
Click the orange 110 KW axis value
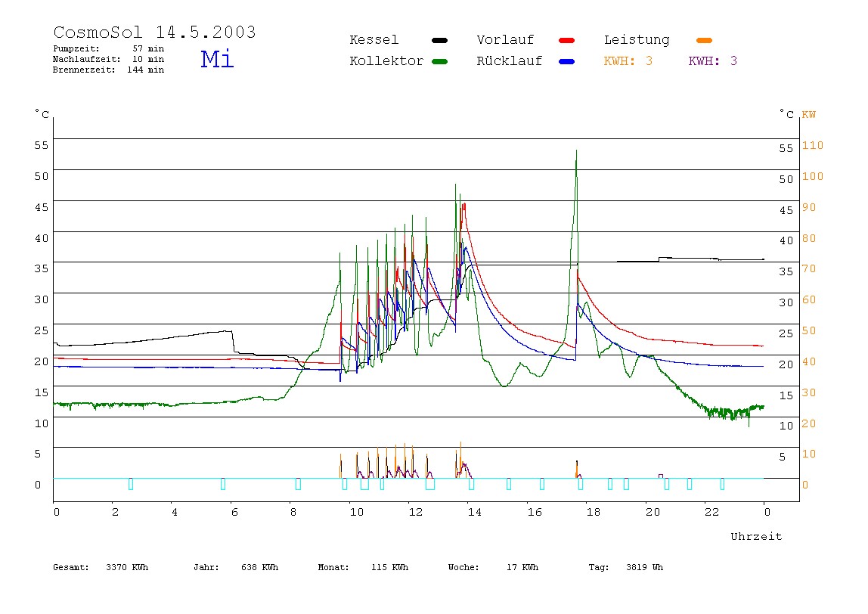pyautogui.click(x=813, y=145)
